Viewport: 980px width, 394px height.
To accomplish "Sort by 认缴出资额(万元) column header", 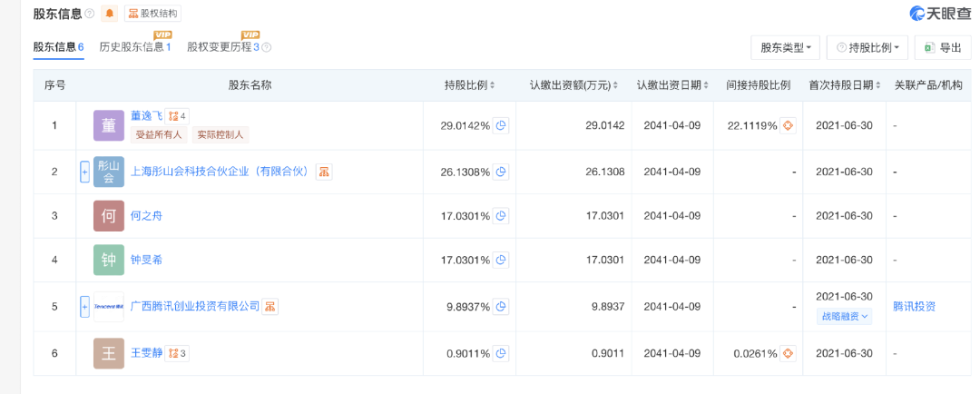I will tap(573, 85).
